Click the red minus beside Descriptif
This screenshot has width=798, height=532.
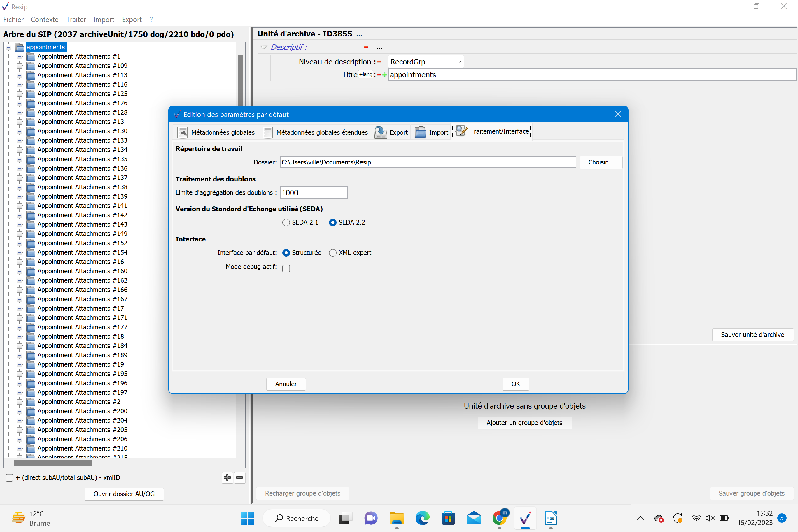366,47
